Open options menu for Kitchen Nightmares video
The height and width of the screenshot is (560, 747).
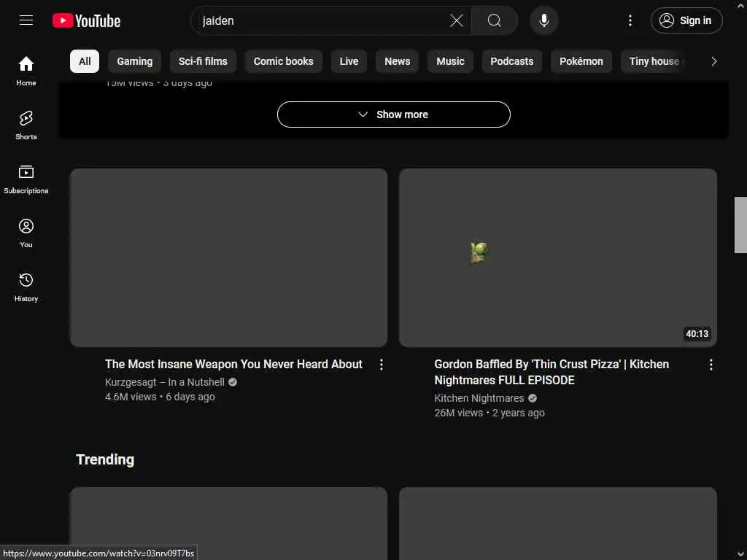click(711, 365)
